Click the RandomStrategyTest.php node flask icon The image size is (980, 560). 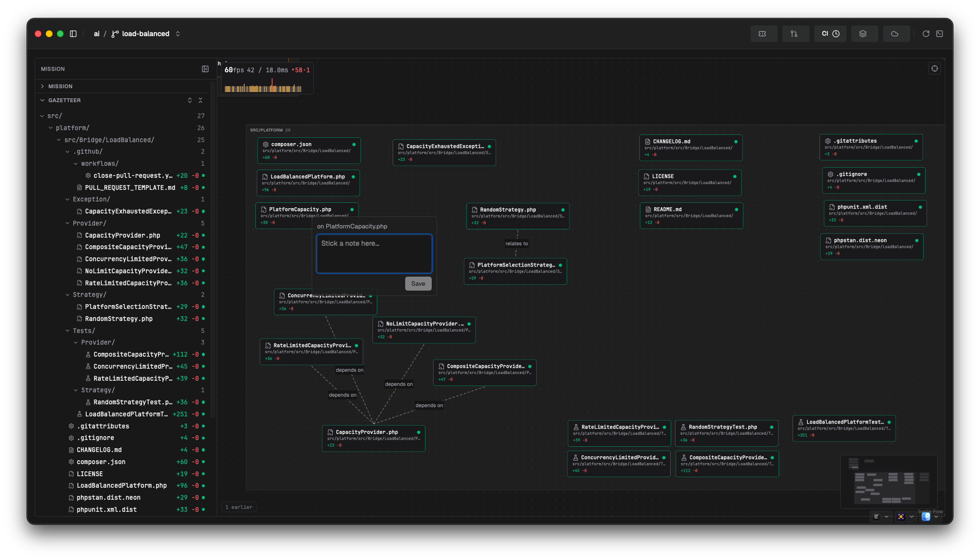pyautogui.click(x=683, y=427)
